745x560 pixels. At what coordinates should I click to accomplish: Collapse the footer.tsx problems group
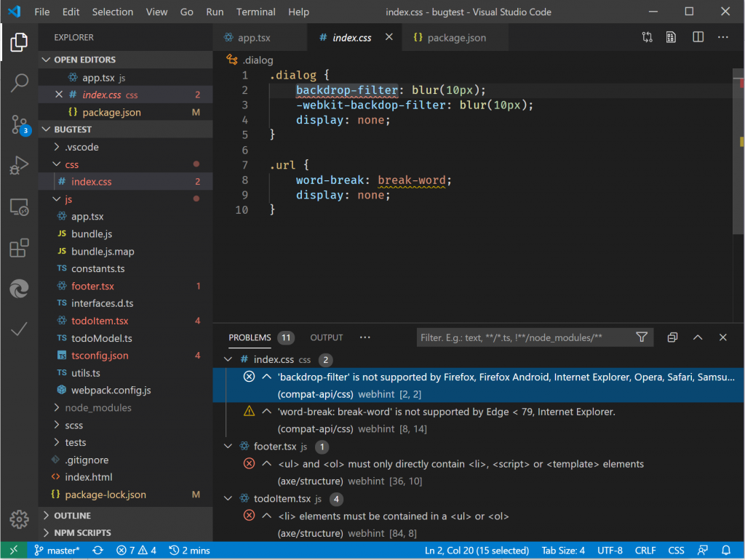point(228,447)
